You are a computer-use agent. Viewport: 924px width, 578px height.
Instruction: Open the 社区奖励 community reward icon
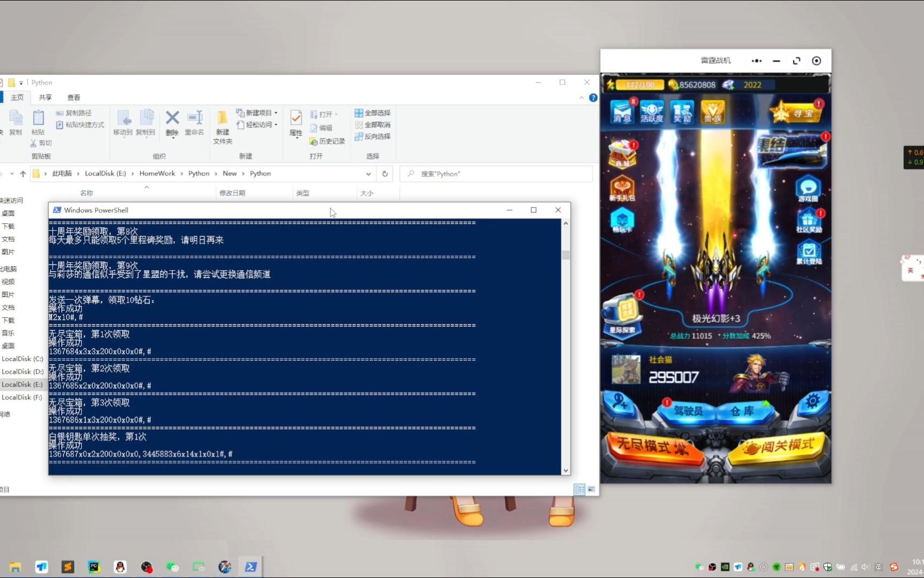pos(809,221)
